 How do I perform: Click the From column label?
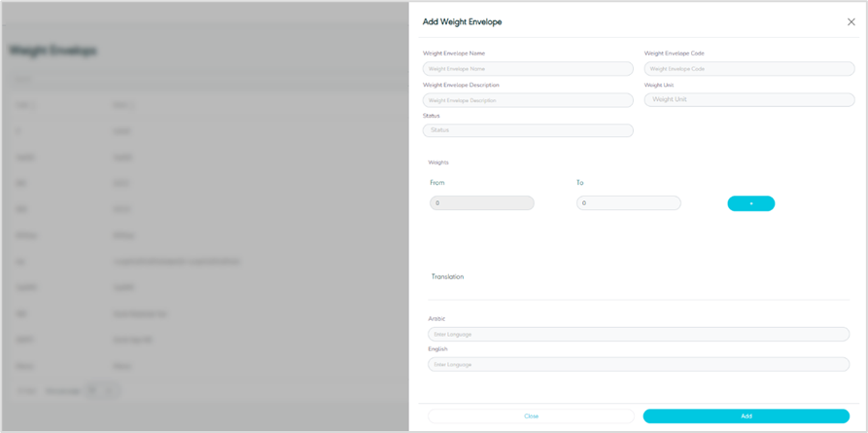tap(437, 183)
